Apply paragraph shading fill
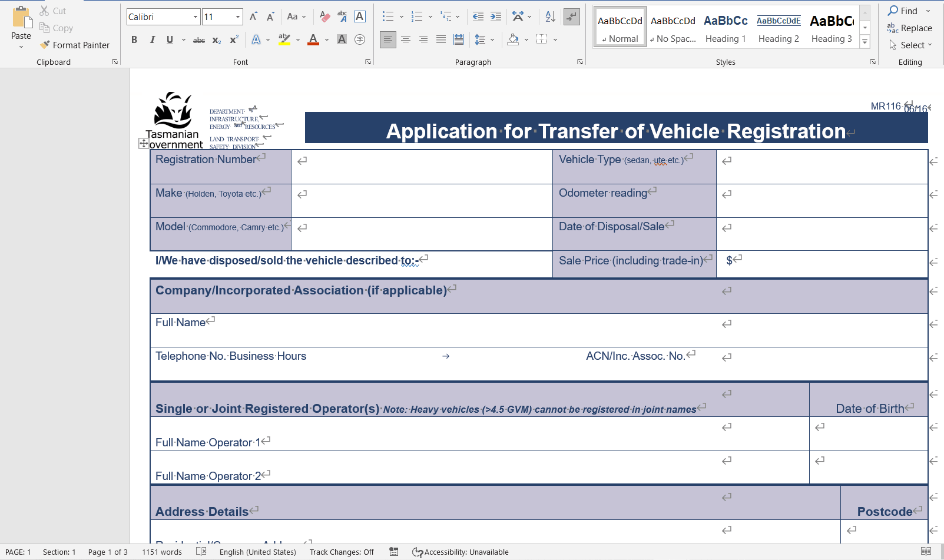The width and height of the screenshot is (944, 560). tap(513, 39)
